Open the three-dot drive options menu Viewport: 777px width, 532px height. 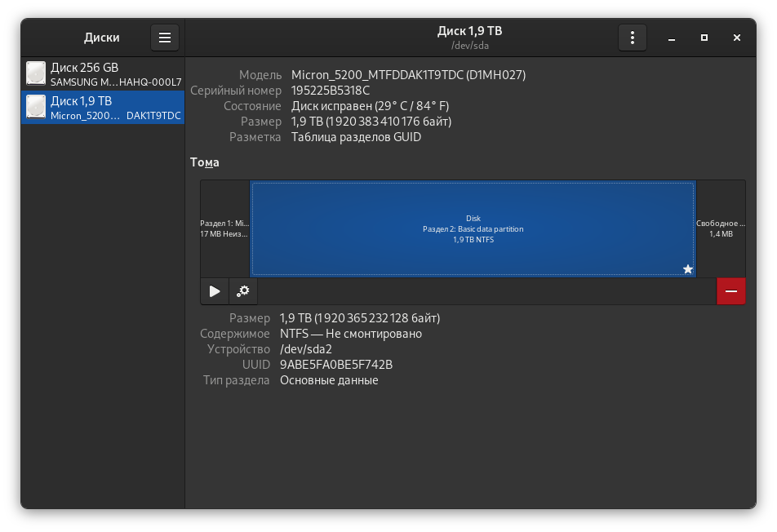(x=633, y=38)
